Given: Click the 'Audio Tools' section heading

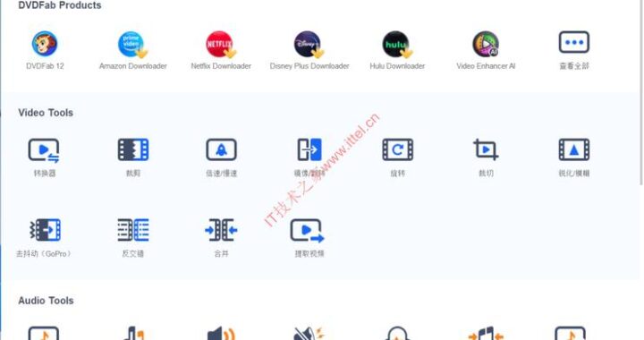Looking at the screenshot, I should (46, 301).
